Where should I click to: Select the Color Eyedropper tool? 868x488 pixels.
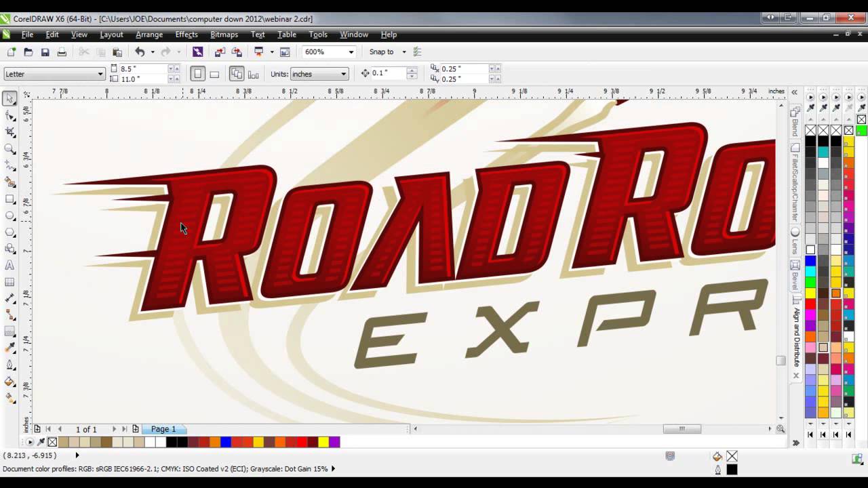click(x=9, y=348)
